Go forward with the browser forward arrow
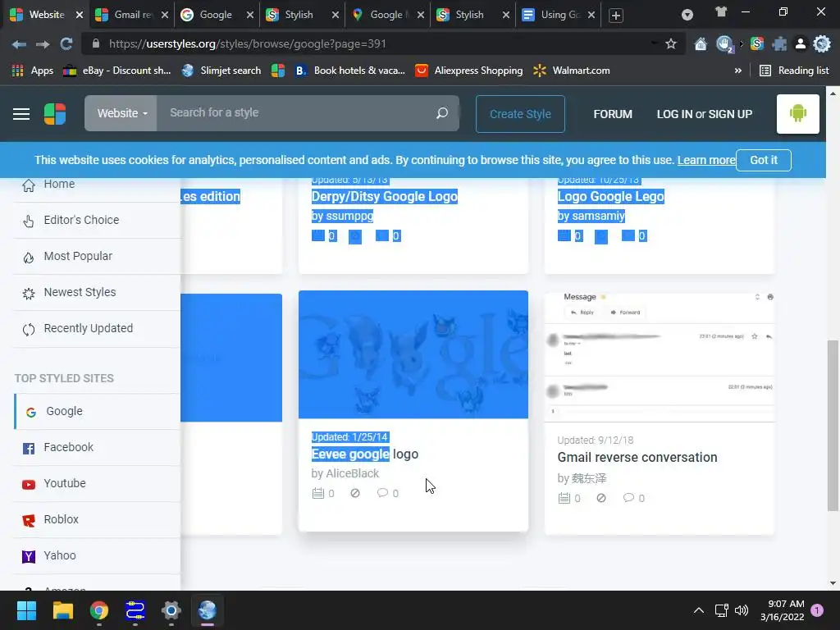 pyautogui.click(x=43, y=44)
